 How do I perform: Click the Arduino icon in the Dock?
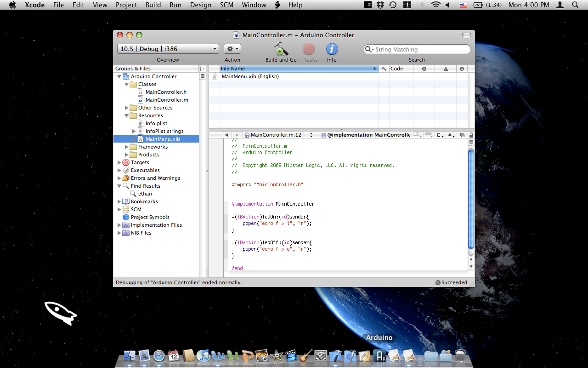(379, 356)
